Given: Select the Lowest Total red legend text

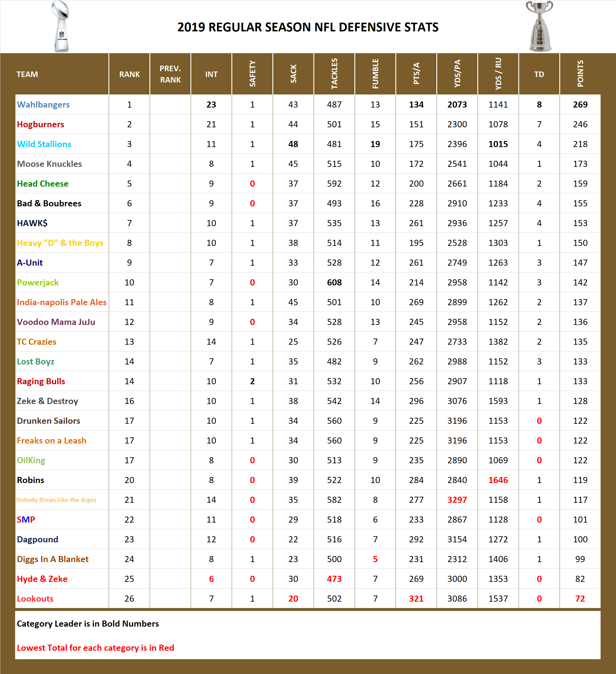Looking at the screenshot, I should point(95,648).
